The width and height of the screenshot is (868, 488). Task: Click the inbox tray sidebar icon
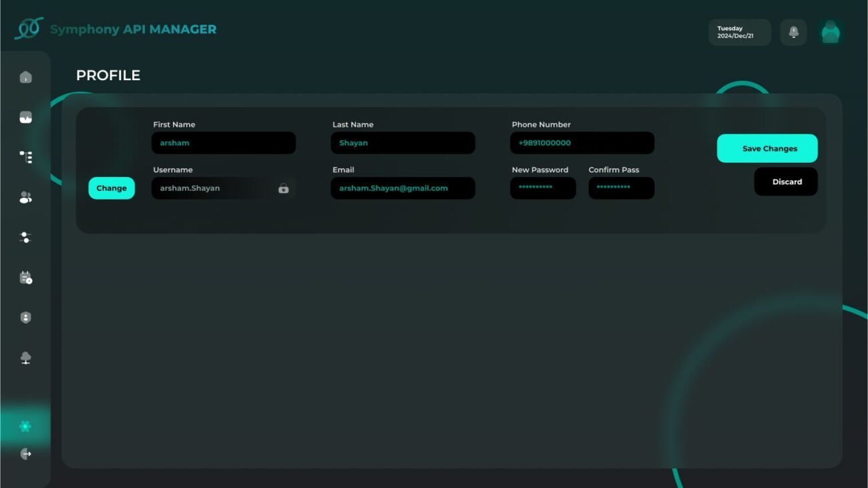[x=25, y=117]
